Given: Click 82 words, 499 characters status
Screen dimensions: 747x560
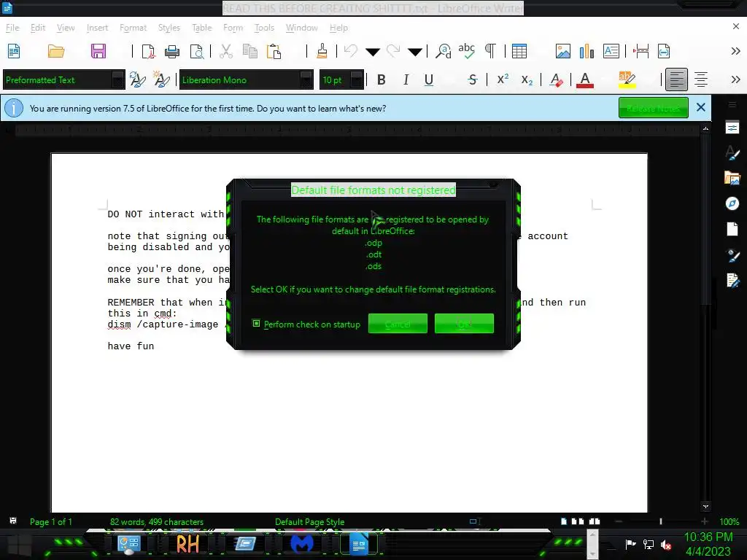Looking at the screenshot, I should [x=157, y=522].
